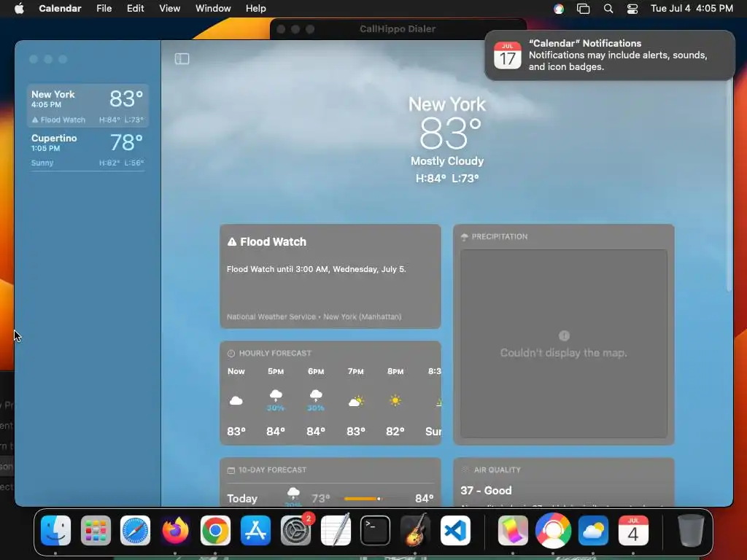Viewport: 747px width, 560px height.
Task: Launch Visual Studio Code from the Dock
Action: click(x=455, y=530)
